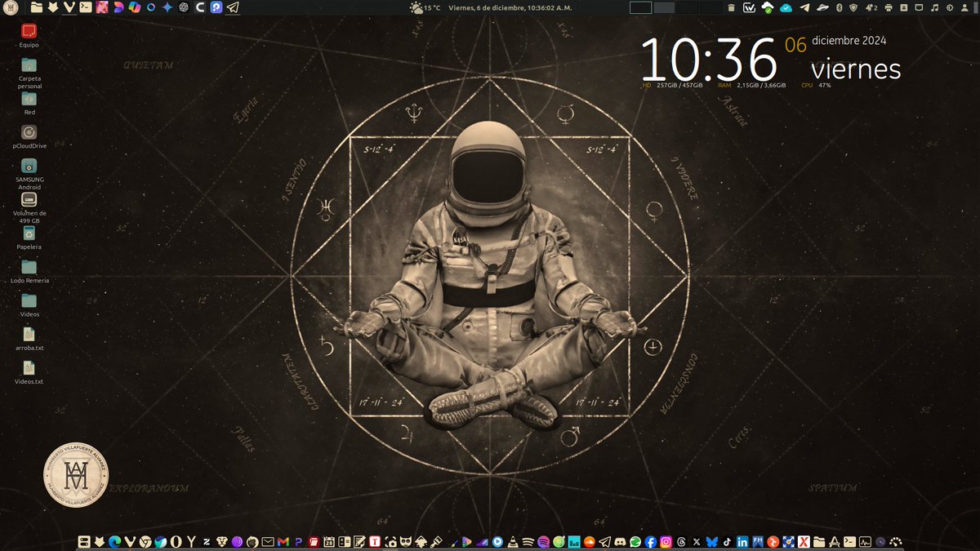Launch Brave browser from bottom dock
Image resolution: width=980 pixels, height=551 pixels.
221,541
